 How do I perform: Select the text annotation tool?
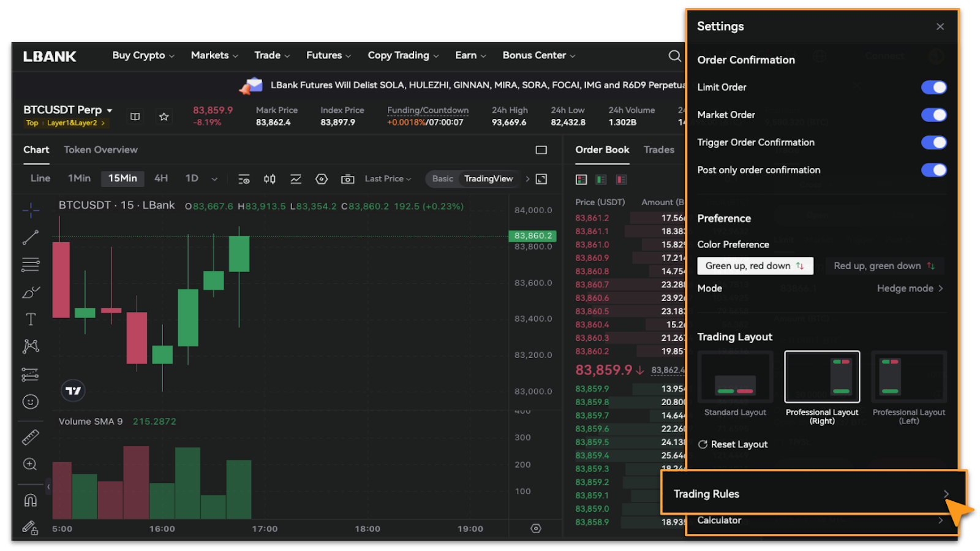pos(31,319)
